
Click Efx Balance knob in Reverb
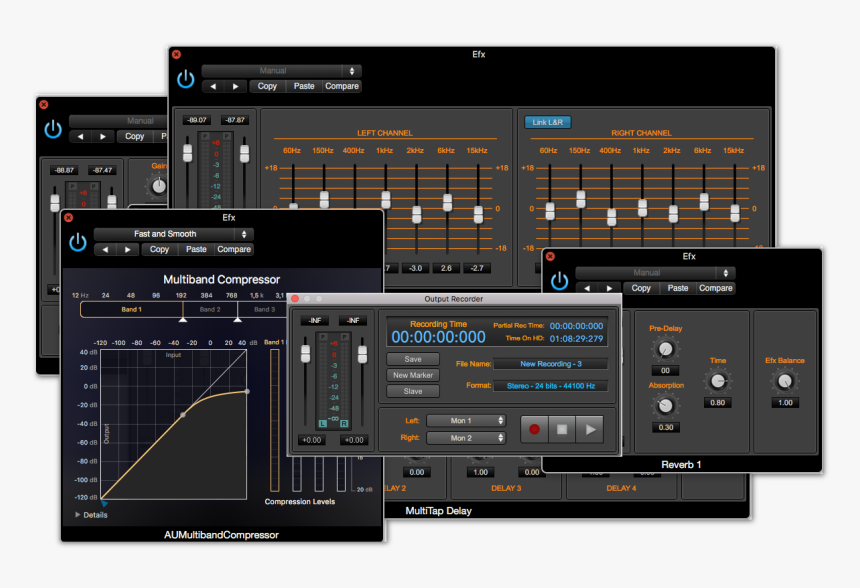(785, 381)
